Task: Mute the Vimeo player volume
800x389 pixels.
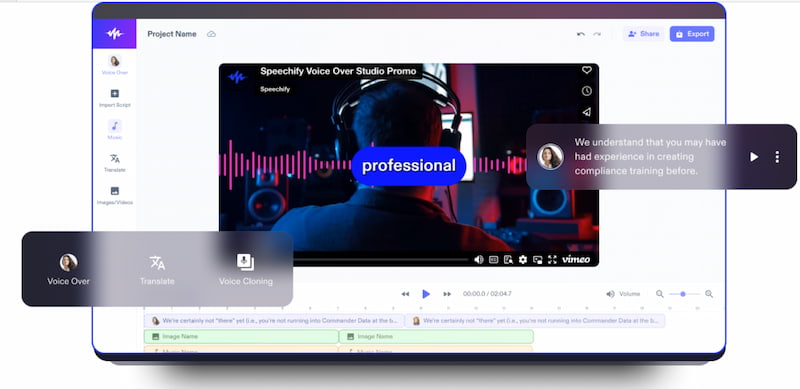Action: [479, 259]
